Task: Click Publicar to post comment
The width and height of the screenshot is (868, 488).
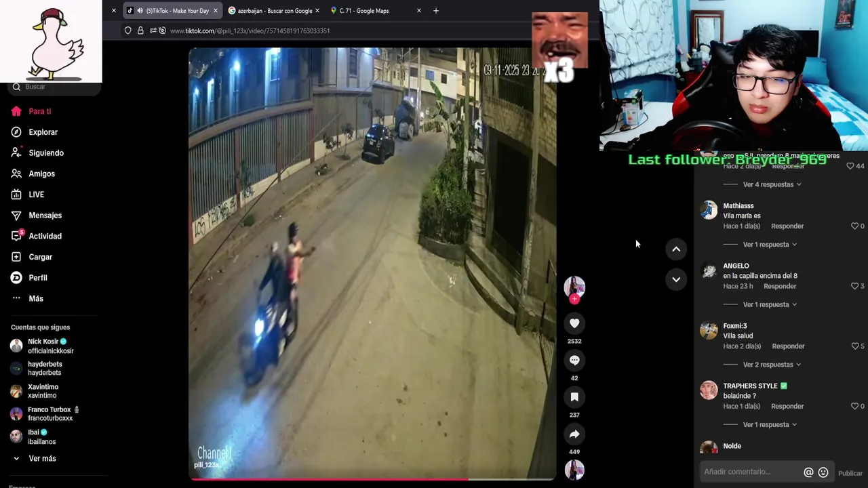Action: [x=850, y=473]
